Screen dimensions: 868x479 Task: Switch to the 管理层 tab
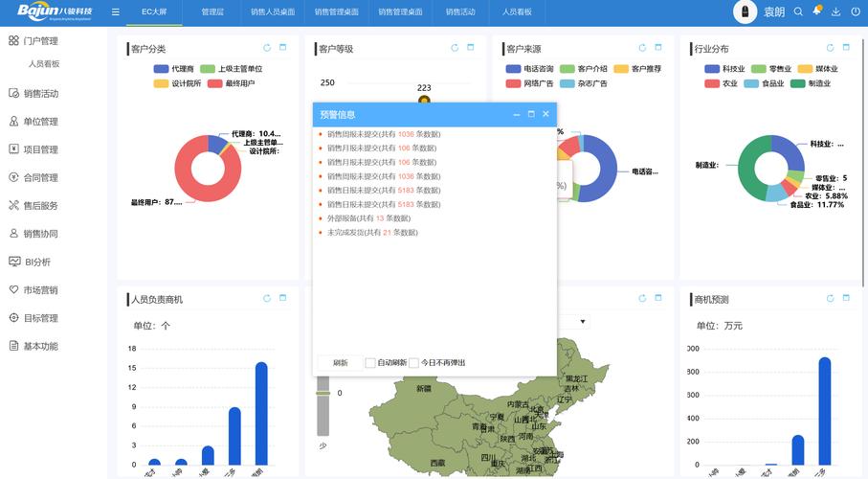click(x=212, y=12)
